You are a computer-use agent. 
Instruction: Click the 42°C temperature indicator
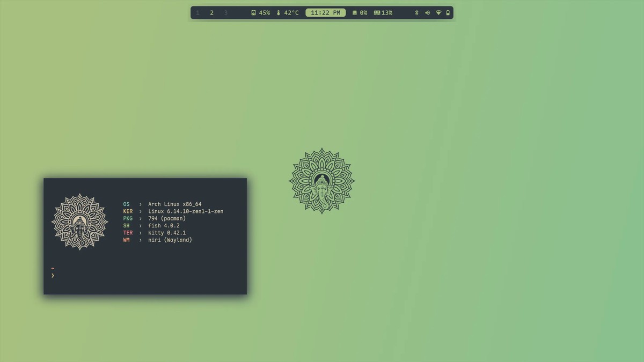coord(288,13)
